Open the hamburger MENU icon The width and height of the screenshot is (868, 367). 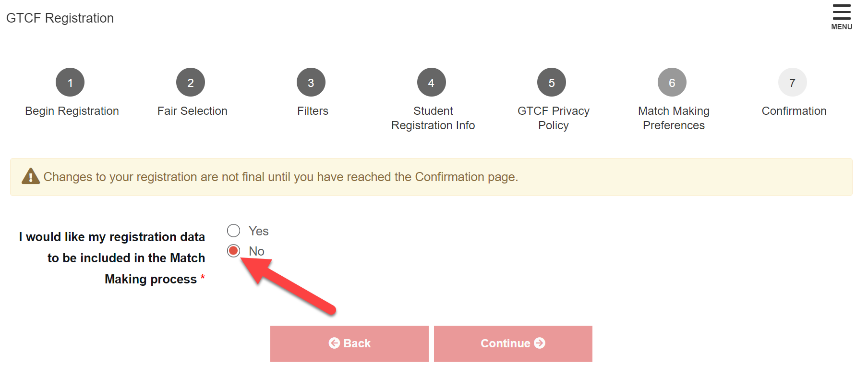click(x=841, y=16)
